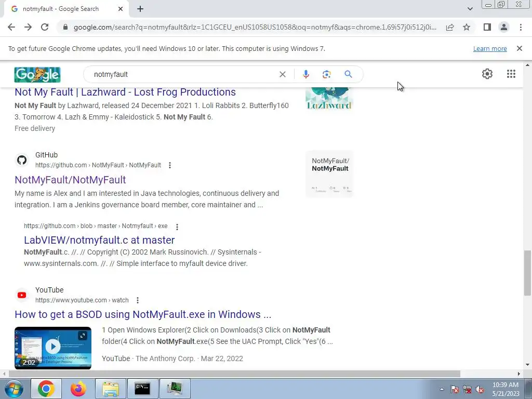Play the BSOD NotMyFault video thumbnail
Viewport: 532px width, 399px height.
(53, 348)
